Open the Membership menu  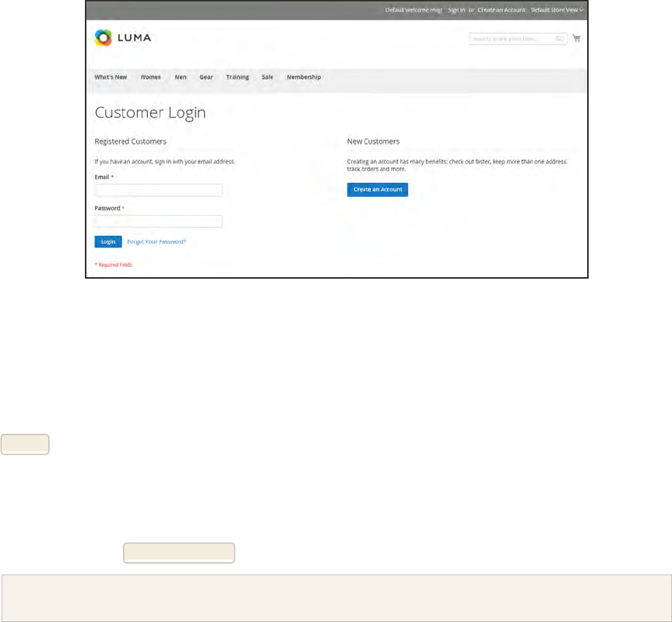pos(304,77)
